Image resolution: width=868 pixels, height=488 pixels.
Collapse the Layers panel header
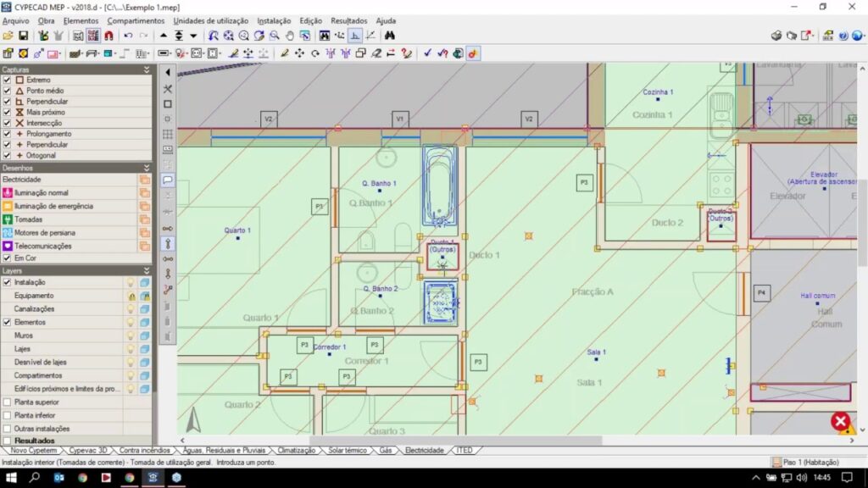click(147, 270)
